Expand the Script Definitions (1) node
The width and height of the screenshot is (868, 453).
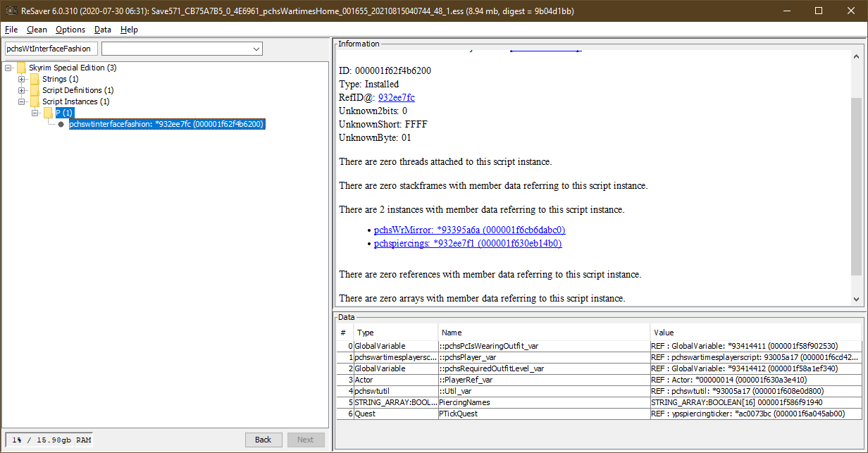pyautogui.click(x=22, y=90)
